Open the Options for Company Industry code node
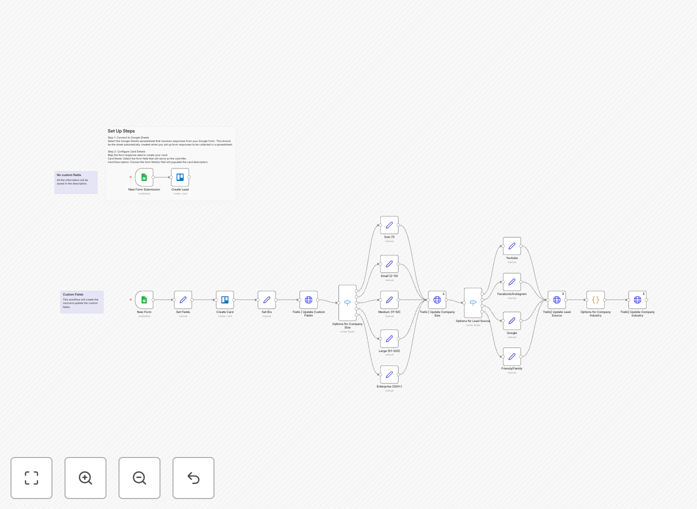This screenshot has width=697, height=509. (x=595, y=300)
